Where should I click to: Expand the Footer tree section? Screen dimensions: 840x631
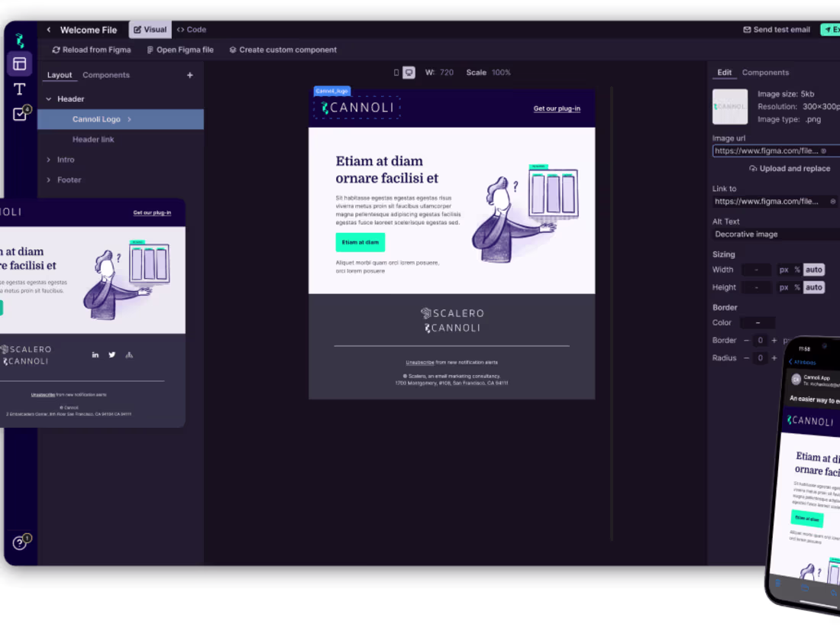[49, 180]
